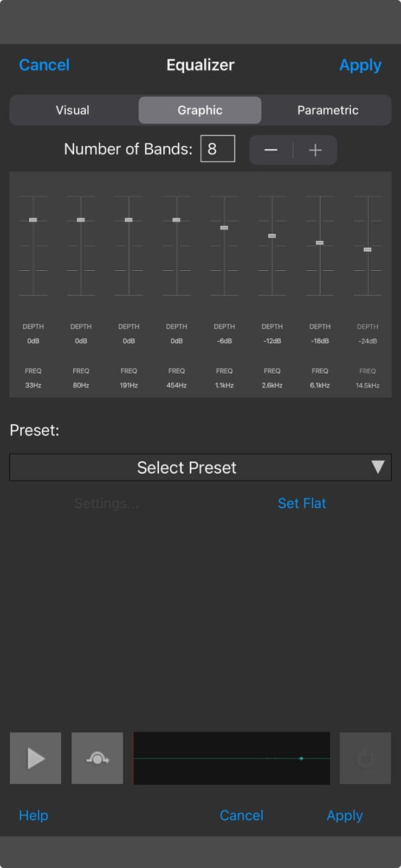The width and height of the screenshot is (401, 868).
Task: Switch to the Visual tab
Action: coord(73,110)
